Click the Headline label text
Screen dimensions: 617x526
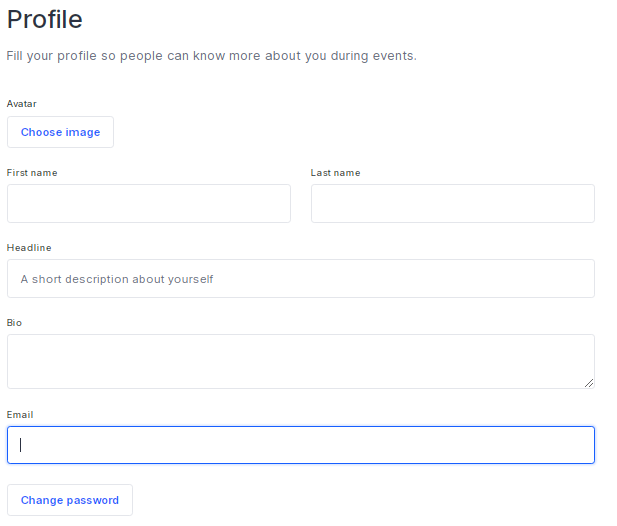tap(29, 248)
